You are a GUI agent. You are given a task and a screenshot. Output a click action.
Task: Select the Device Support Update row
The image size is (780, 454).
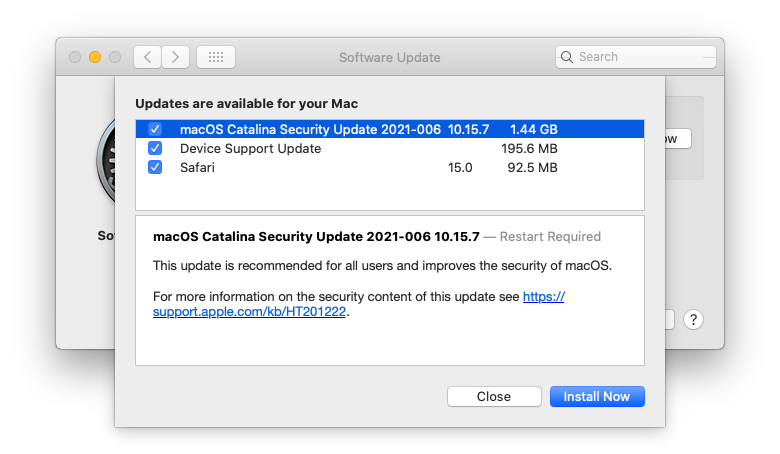point(390,148)
